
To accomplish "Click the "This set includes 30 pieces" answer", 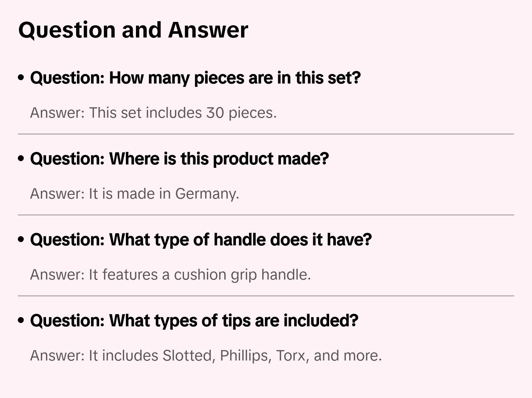I will tap(153, 113).
